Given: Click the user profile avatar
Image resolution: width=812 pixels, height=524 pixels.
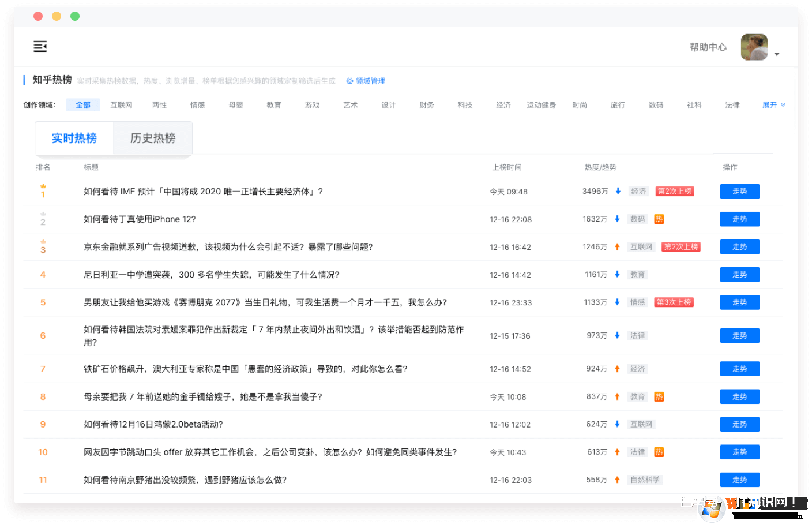Looking at the screenshot, I should pyautogui.click(x=754, y=47).
